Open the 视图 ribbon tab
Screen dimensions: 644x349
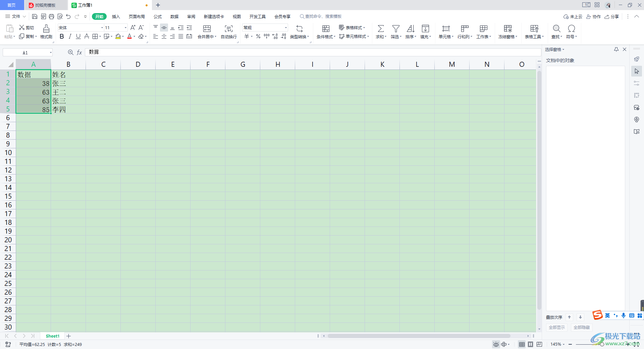point(237,16)
